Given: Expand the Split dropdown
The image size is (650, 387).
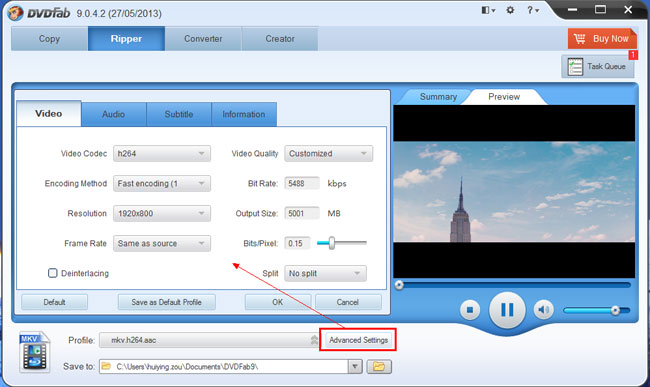Looking at the screenshot, I should tap(325, 273).
